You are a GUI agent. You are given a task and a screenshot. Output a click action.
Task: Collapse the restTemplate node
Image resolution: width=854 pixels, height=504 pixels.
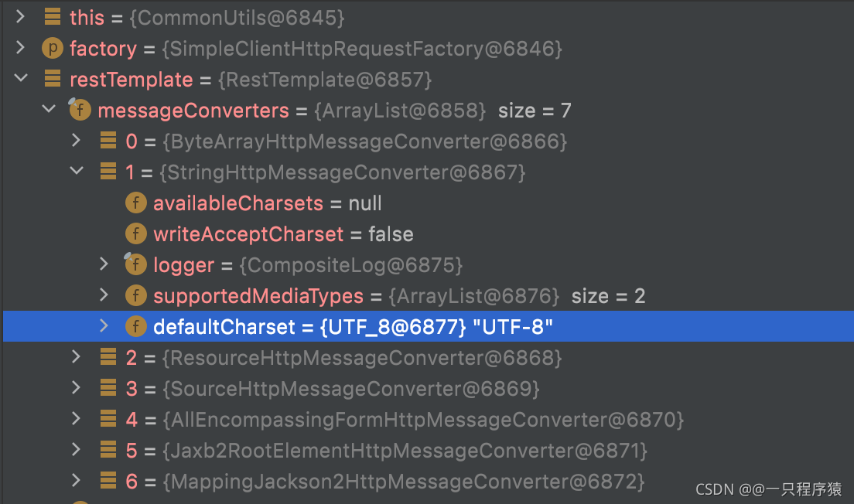click(x=21, y=79)
